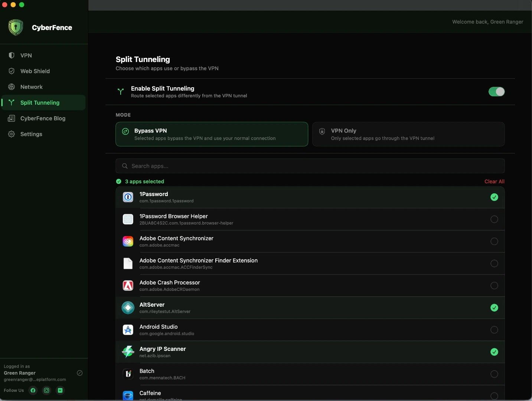Click the "net.azib.ipscan" bundle ID

coord(155,356)
